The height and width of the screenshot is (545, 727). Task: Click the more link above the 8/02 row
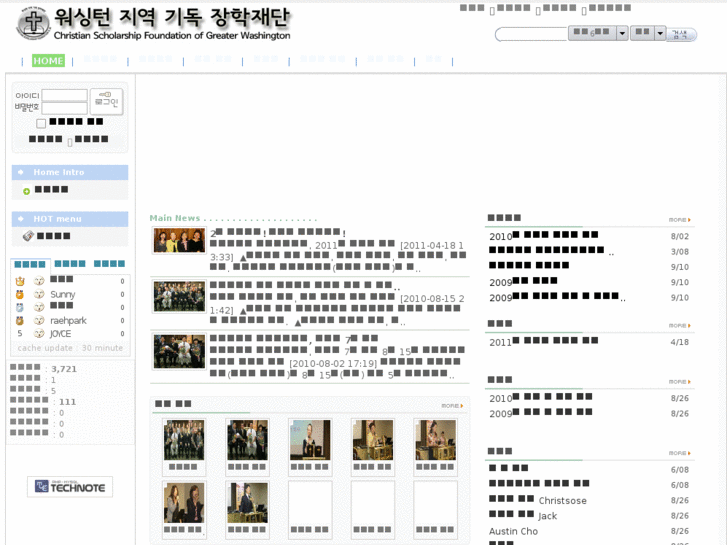pyautogui.click(x=679, y=220)
